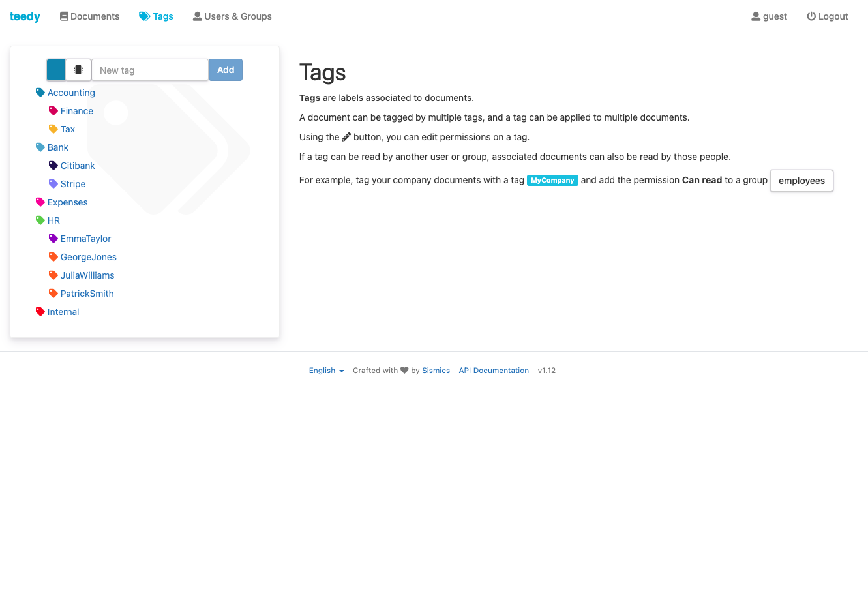The width and height of the screenshot is (868, 606).
Task: Select the GeorgeJones tag
Action: pyautogui.click(x=89, y=257)
